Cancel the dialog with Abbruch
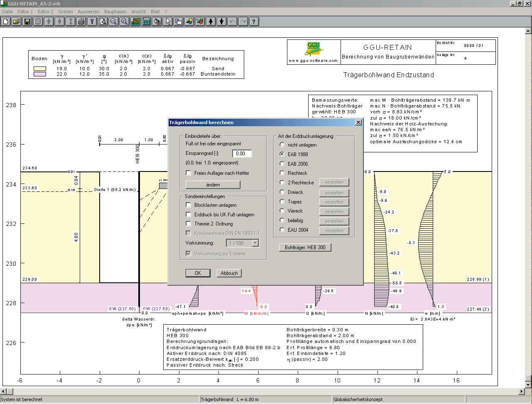 229,273
